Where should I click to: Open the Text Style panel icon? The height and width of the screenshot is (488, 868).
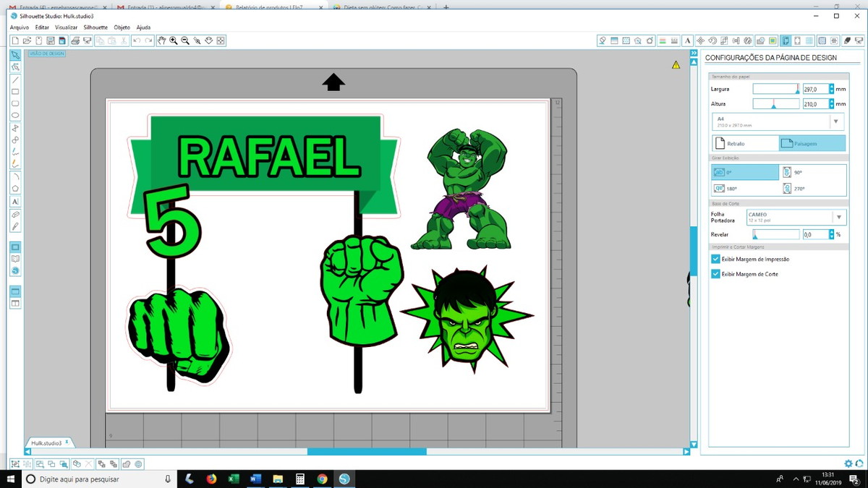pyautogui.click(x=688, y=40)
